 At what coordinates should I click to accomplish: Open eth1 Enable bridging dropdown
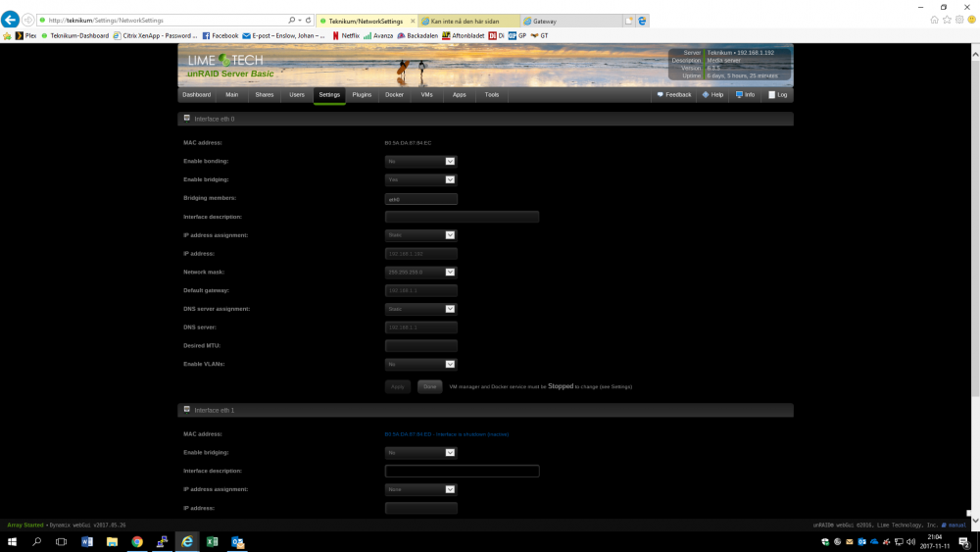pos(420,453)
